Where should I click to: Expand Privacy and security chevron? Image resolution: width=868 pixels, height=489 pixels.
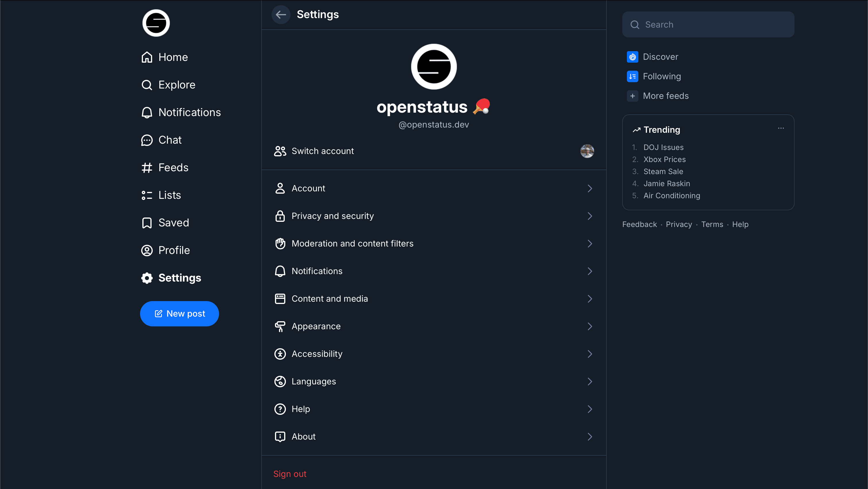[x=590, y=216]
